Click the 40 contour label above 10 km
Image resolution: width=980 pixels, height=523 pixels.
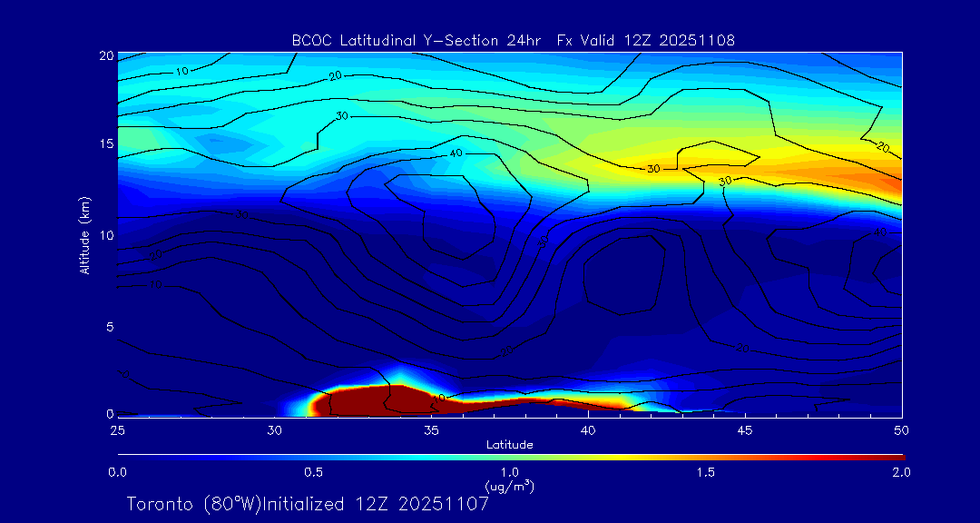coord(456,153)
